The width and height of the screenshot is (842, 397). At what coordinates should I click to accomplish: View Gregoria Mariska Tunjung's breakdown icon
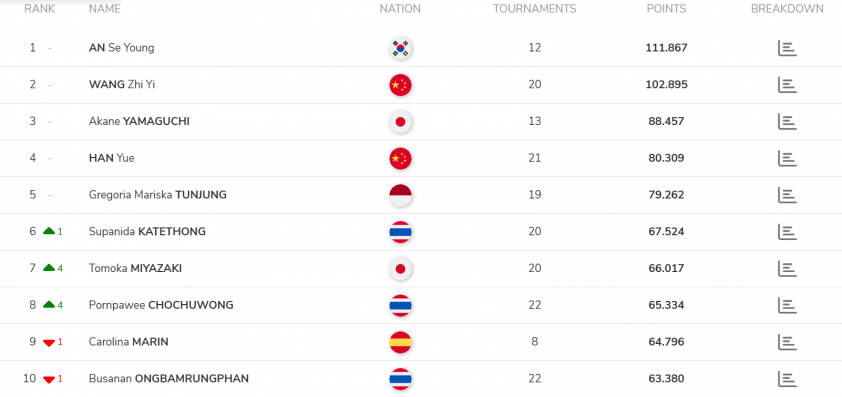787,195
